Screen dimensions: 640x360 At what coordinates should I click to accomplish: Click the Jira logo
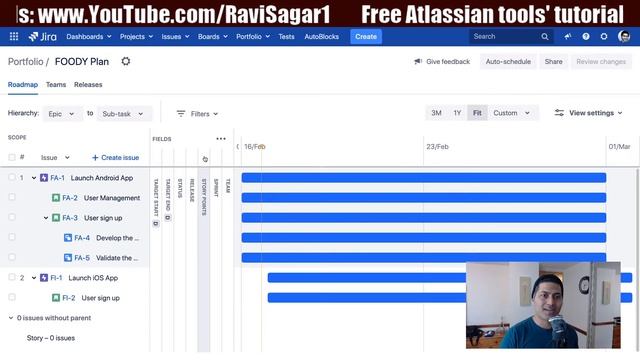tap(42, 37)
